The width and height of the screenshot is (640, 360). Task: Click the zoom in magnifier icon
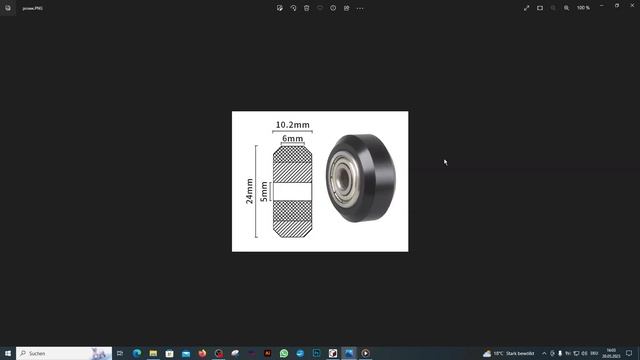pos(567,8)
